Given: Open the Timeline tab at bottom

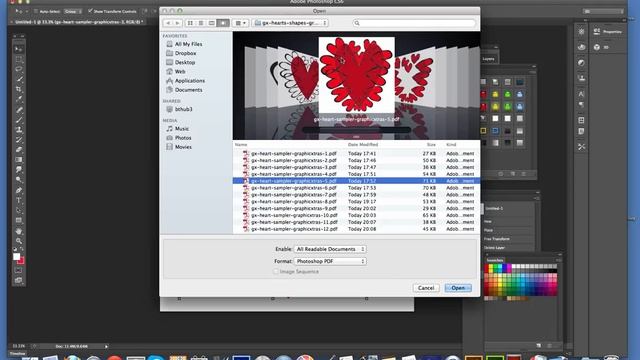Looking at the screenshot, I should 17,353.
